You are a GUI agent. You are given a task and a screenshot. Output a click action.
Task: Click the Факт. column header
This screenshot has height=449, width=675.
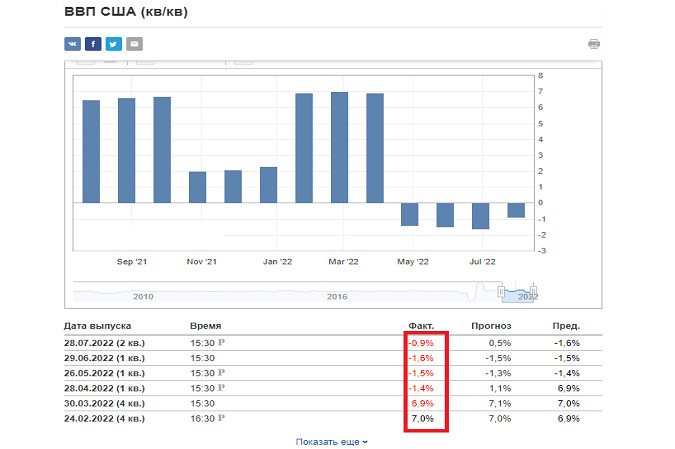coord(421,326)
